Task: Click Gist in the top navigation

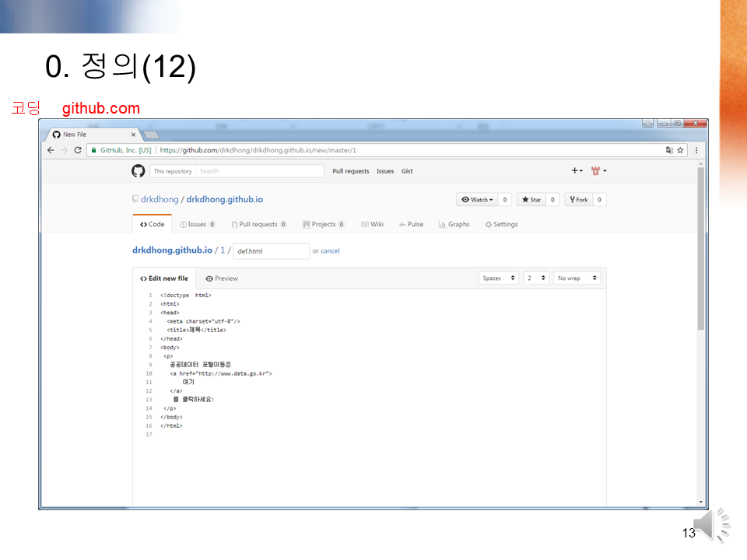Action: (x=407, y=171)
